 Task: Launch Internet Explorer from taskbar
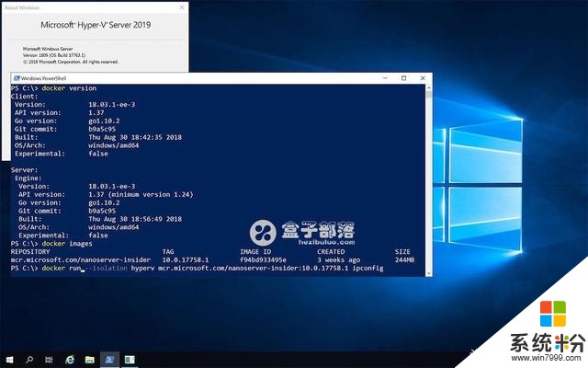[x=70, y=360]
